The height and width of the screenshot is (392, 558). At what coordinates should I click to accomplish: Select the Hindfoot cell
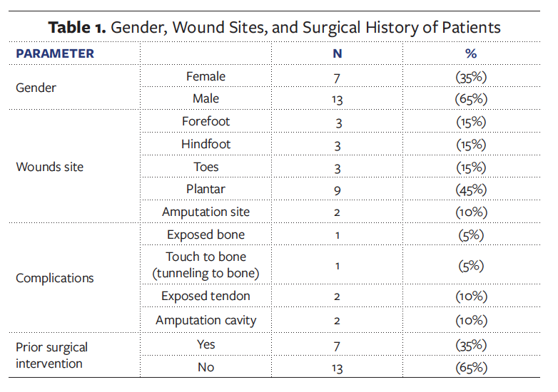click(x=206, y=144)
